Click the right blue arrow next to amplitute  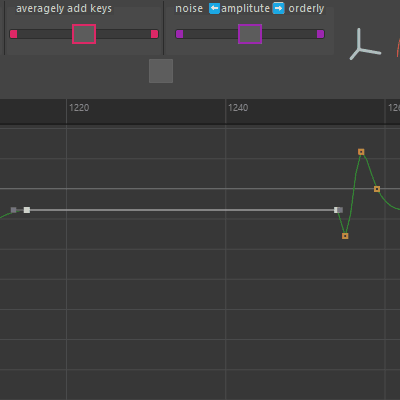click(x=279, y=9)
